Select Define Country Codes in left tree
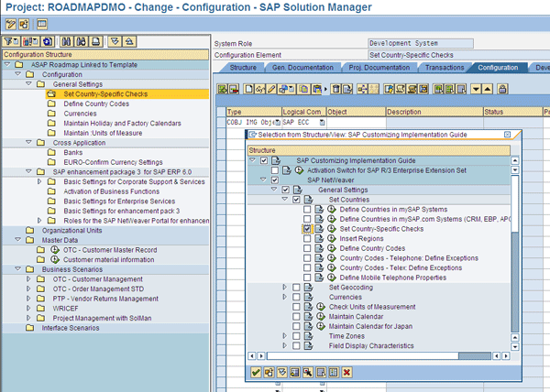 [96, 103]
